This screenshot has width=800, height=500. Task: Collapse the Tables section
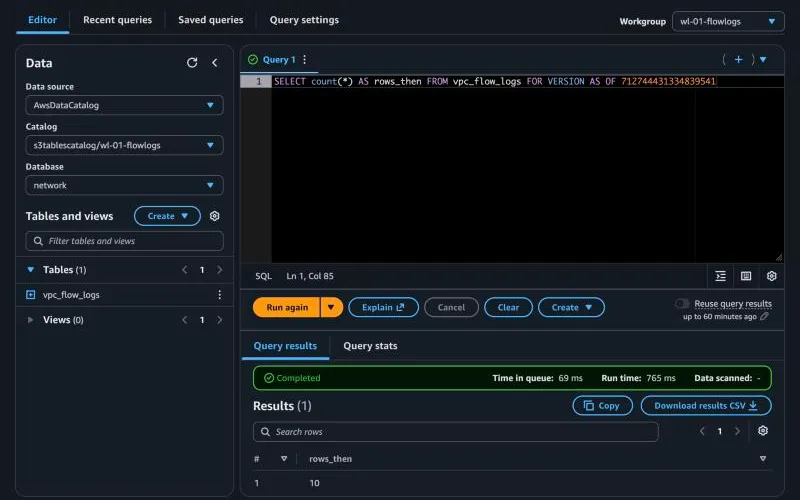pyautogui.click(x=31, y=269)
